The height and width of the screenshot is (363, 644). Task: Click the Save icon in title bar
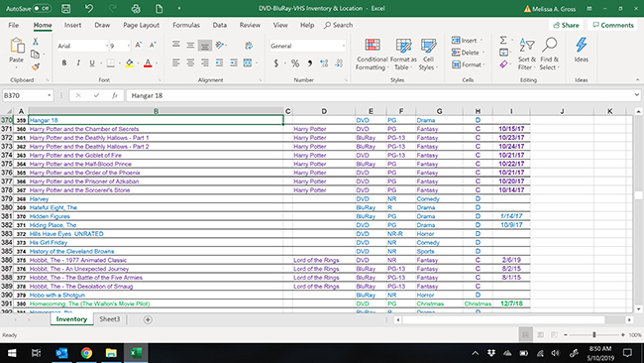pos(65,8)
